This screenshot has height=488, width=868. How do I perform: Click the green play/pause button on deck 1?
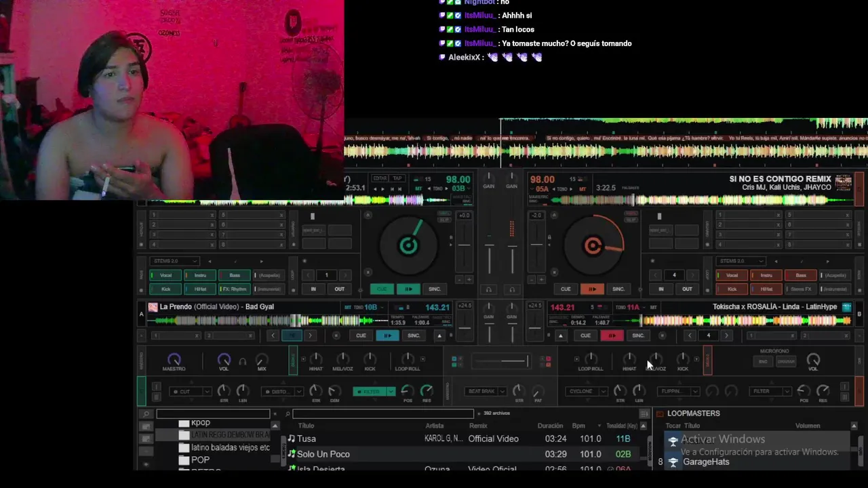[408, 289]
